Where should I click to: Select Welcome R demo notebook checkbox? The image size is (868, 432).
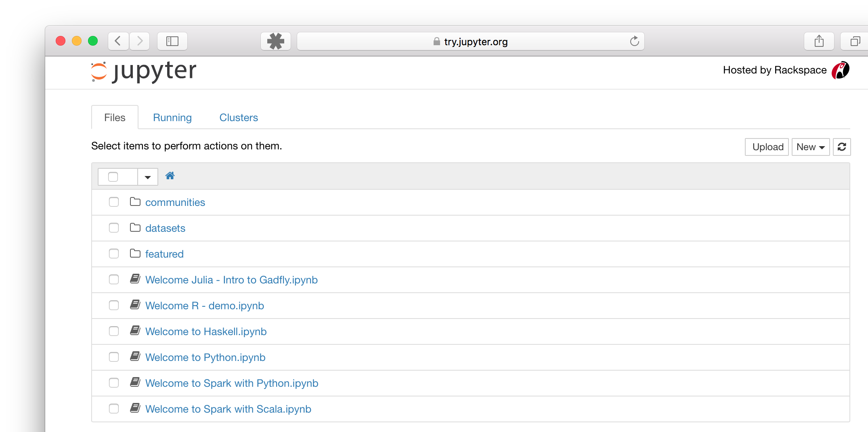tap(114, 305)
